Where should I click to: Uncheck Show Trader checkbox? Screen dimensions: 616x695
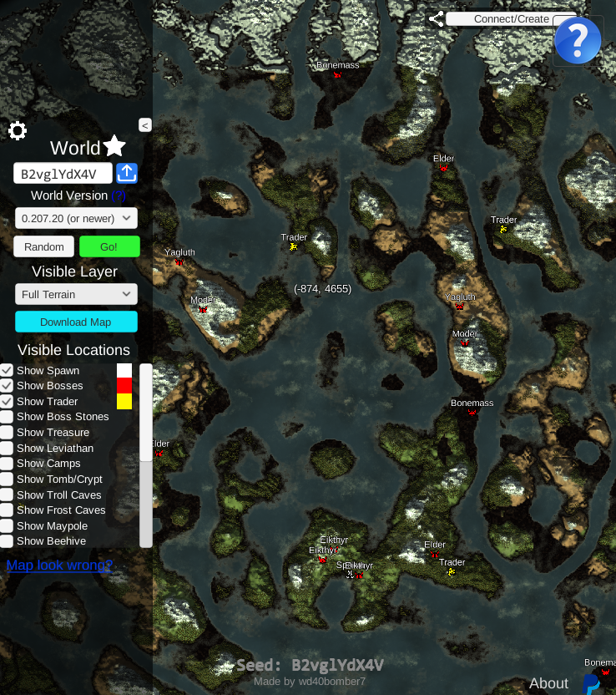tap(7, 401)
